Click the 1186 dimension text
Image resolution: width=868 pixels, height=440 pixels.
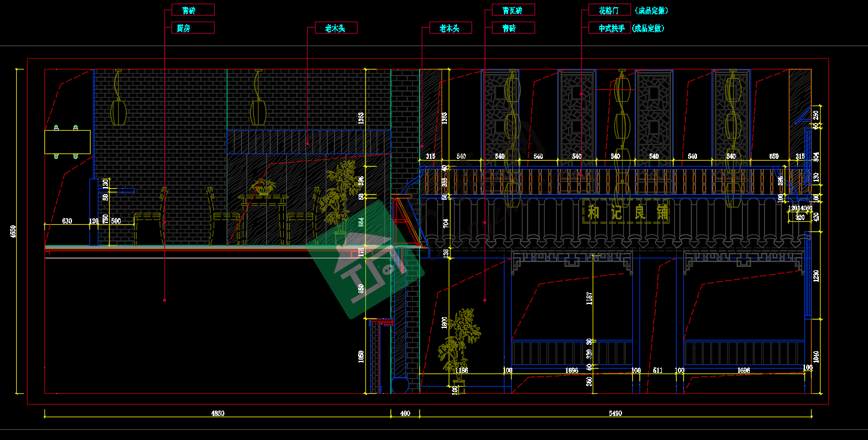point(462,370)
